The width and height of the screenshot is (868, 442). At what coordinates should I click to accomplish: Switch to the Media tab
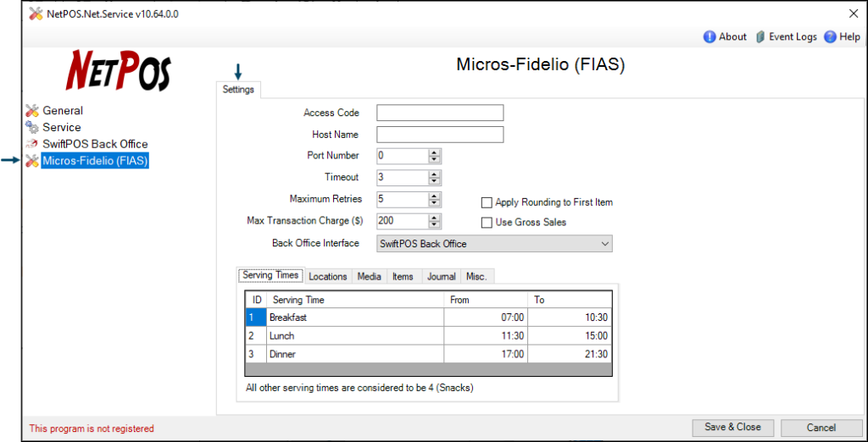pos(370,277)
